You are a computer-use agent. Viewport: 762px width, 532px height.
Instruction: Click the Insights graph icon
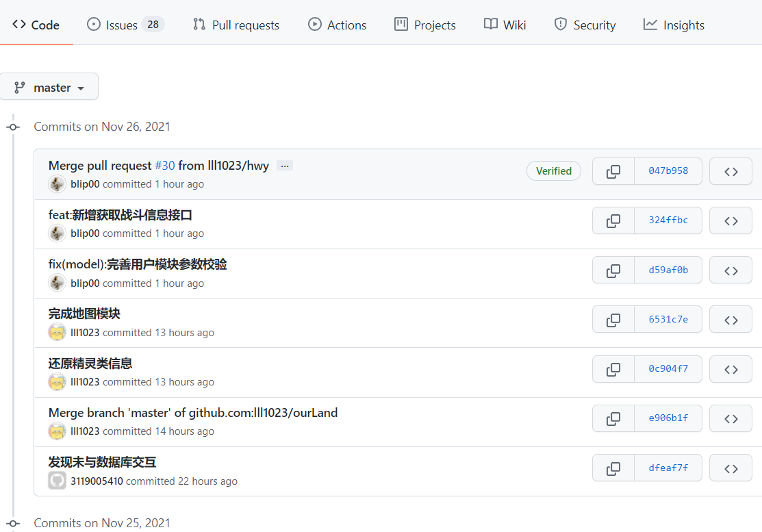point(650,24)
